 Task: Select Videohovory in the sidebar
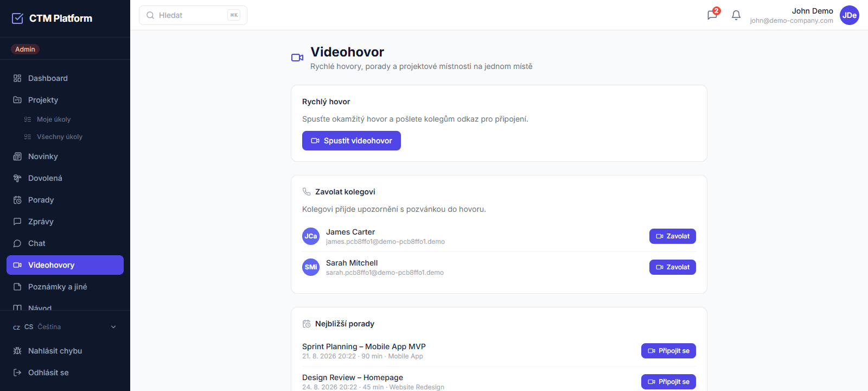pyautogui.click(x=65, y=265)
